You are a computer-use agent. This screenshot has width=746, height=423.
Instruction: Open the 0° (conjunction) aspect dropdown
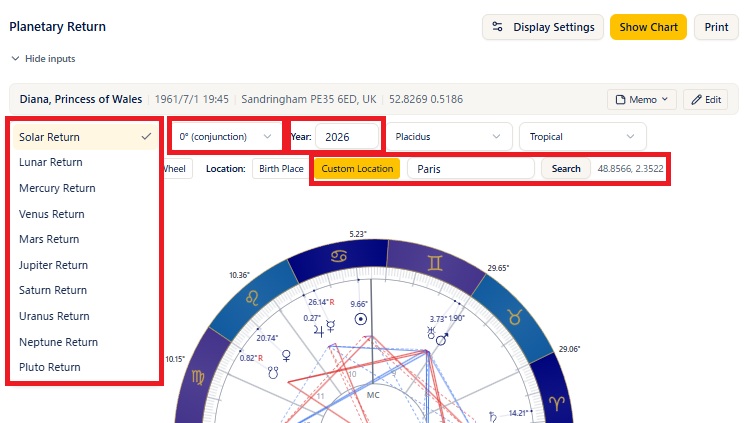pos(226,137)
